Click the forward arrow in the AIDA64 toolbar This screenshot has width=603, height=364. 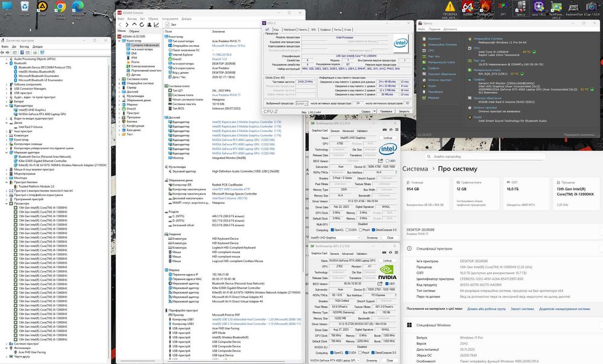pyautogui.click(x=127, y=25)
